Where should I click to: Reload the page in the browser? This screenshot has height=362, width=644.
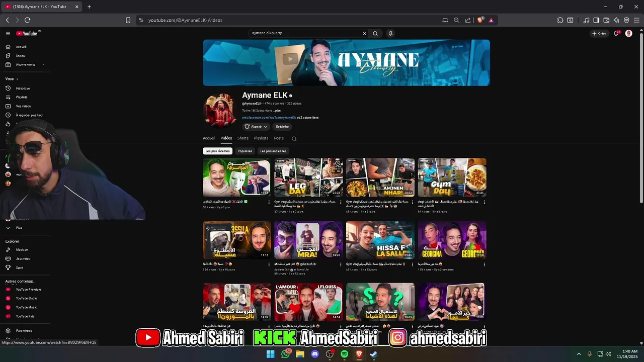[27, 20]
